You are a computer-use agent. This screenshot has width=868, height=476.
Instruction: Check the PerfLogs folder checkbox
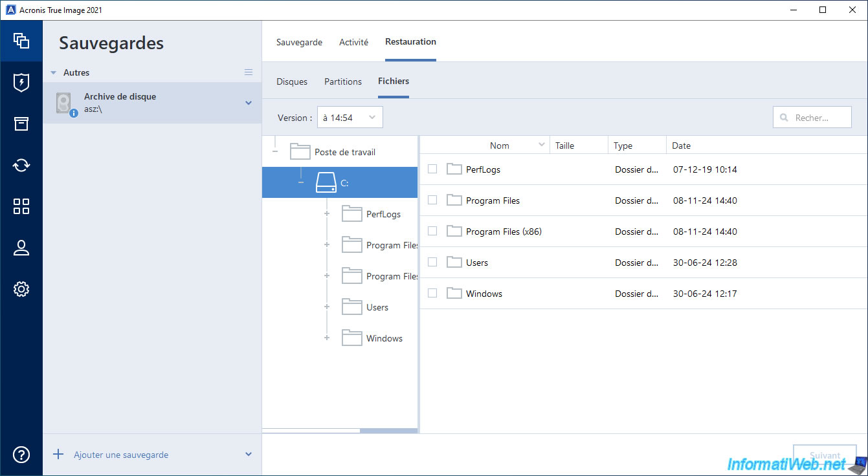point(432,169)
